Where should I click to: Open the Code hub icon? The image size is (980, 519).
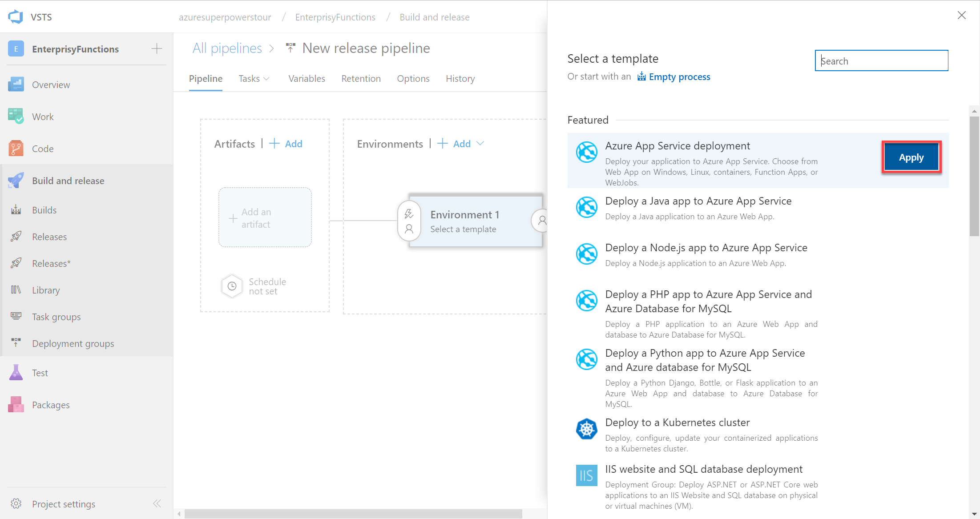16,149
